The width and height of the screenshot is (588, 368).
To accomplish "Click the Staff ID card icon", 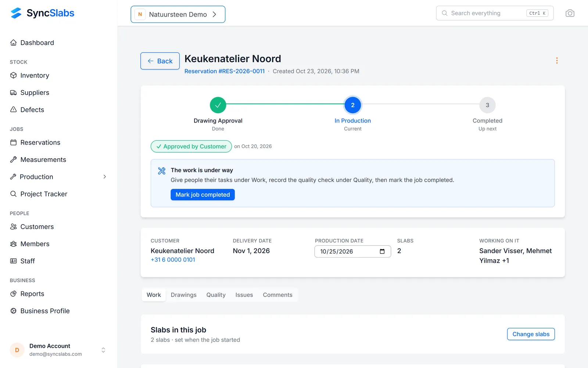I will click(14, 261).
